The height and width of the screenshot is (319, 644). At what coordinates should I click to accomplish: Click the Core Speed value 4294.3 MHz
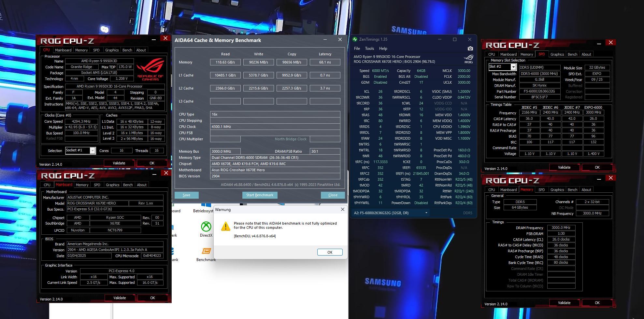pyautogui.click(x=81, y=121)
